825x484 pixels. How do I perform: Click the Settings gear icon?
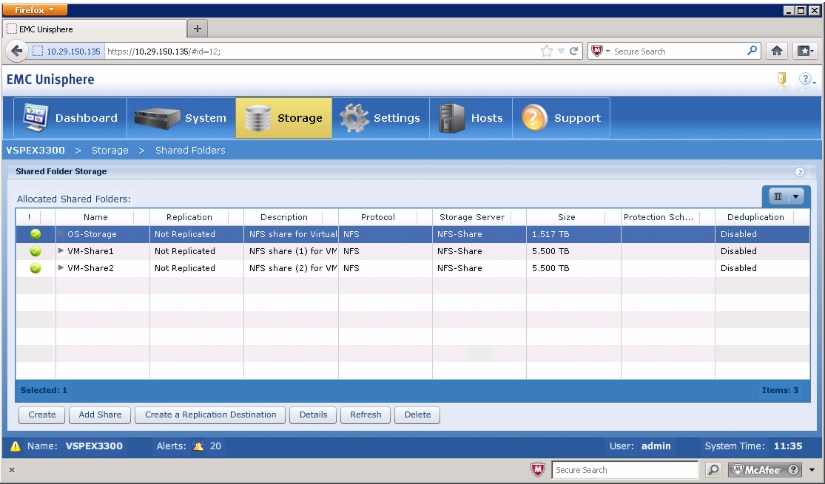click(354, 118)
